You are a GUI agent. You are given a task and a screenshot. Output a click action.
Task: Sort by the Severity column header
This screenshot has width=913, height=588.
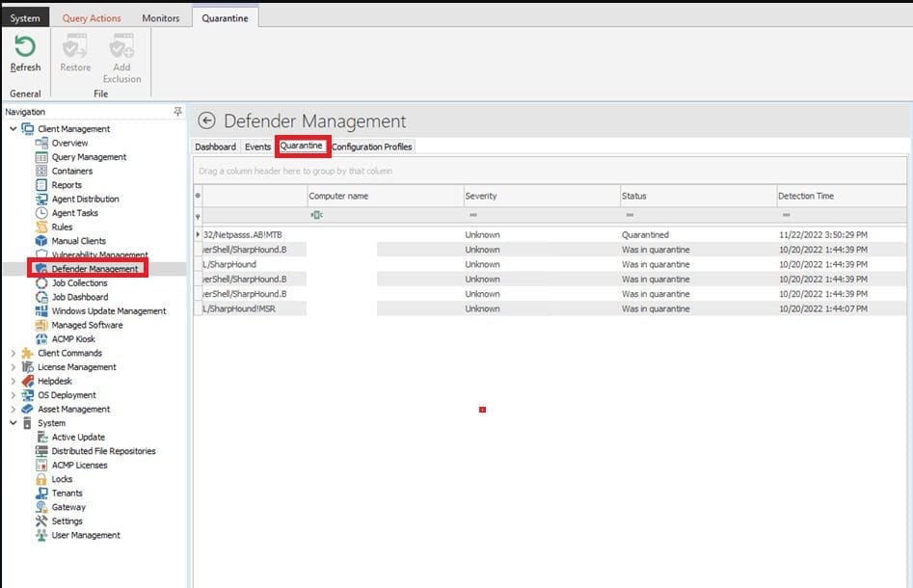[542, 197]
